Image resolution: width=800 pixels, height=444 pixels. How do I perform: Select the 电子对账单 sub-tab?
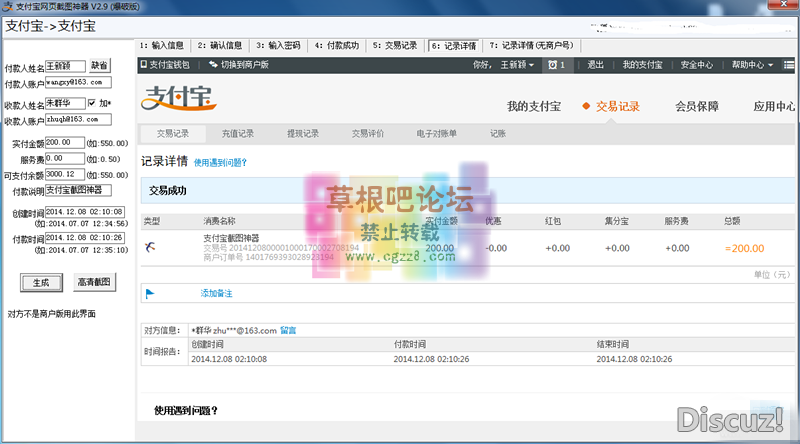(437, 134)
